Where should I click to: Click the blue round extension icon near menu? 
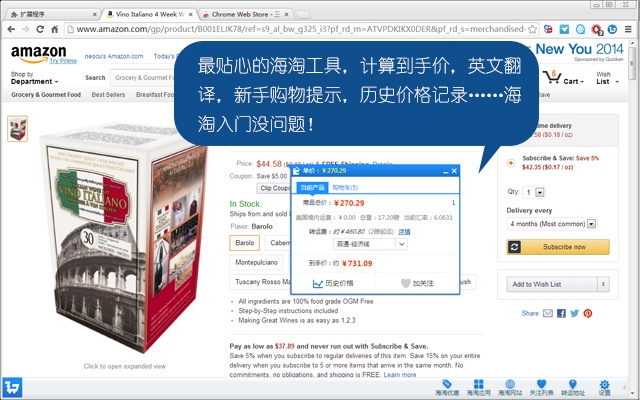(x=612, y=29)
